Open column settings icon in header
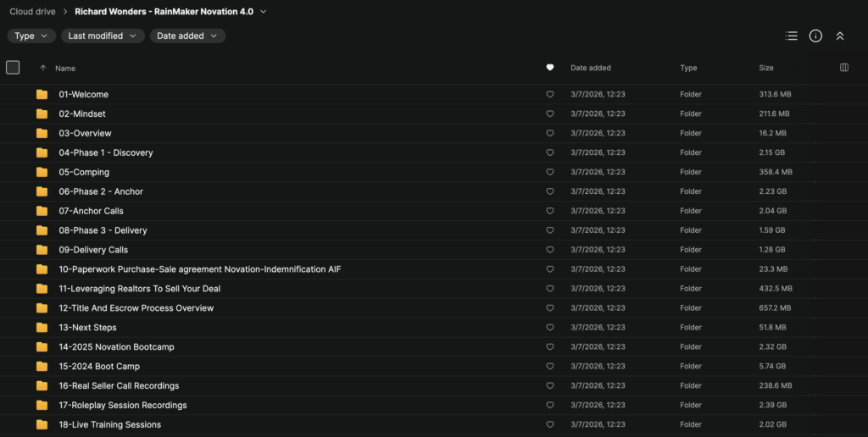Screen dimensions: 868x437 click(x=844, y=68)
